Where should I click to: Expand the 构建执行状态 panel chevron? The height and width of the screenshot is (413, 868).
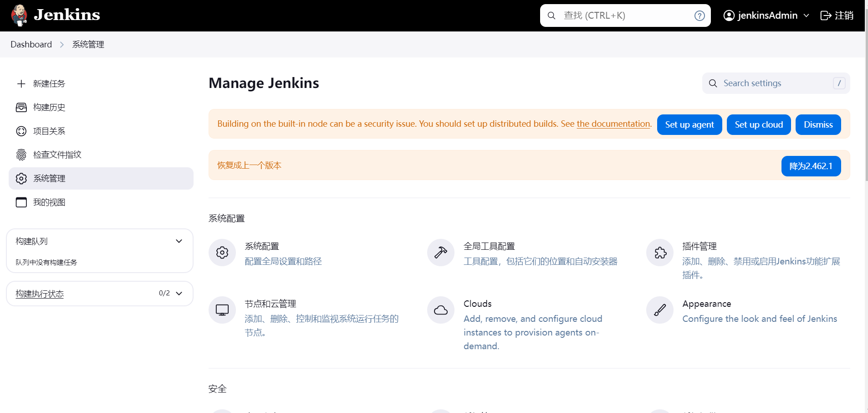179,294
